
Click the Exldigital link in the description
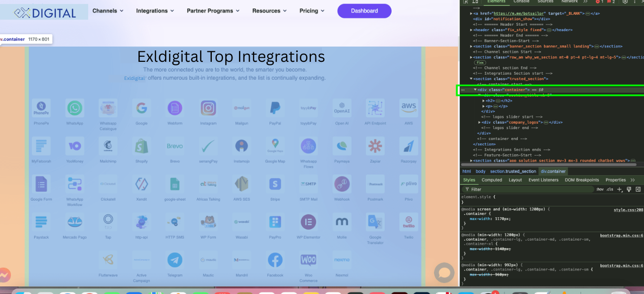coord(135,78)
